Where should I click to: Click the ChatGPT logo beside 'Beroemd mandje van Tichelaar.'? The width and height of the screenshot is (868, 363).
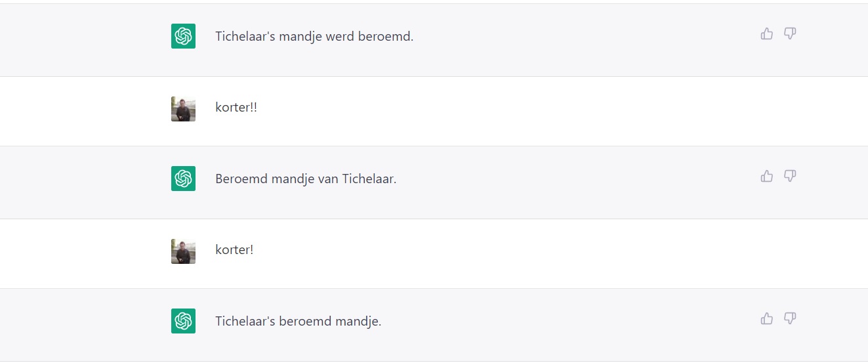point(183,179)
